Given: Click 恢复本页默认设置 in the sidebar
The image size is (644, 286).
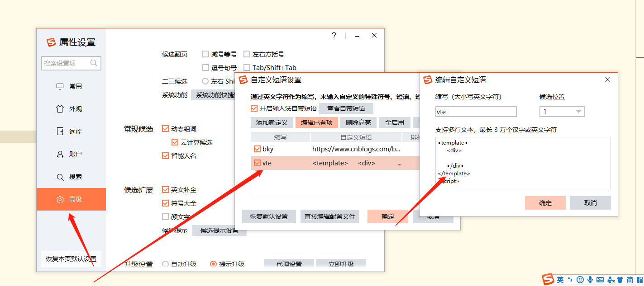Looking at the screenshot, I should click(x=71, y=259).
